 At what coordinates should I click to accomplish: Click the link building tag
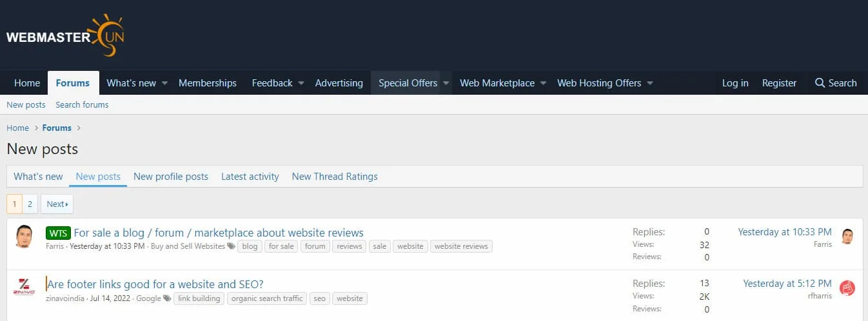199,298
